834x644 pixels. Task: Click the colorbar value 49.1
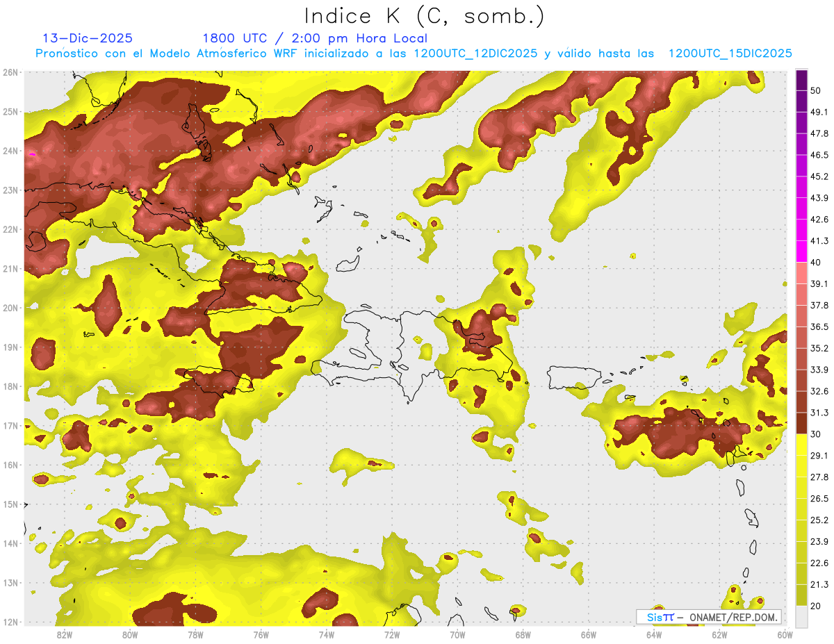(819, 112)
